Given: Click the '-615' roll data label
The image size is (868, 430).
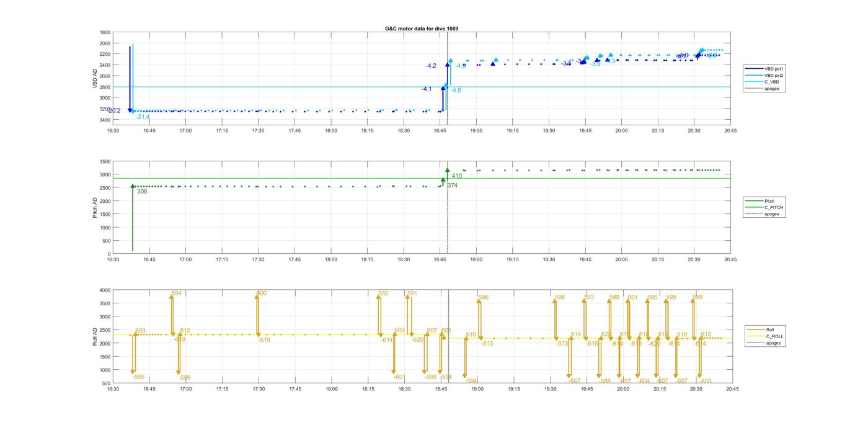Looking at the screenshot, I should coord(487,344).
